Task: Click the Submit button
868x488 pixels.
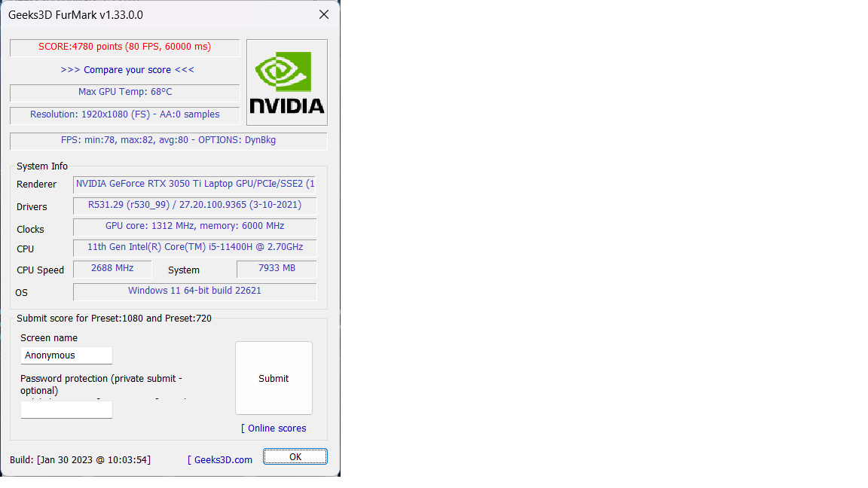Action: tap(274, 378)
